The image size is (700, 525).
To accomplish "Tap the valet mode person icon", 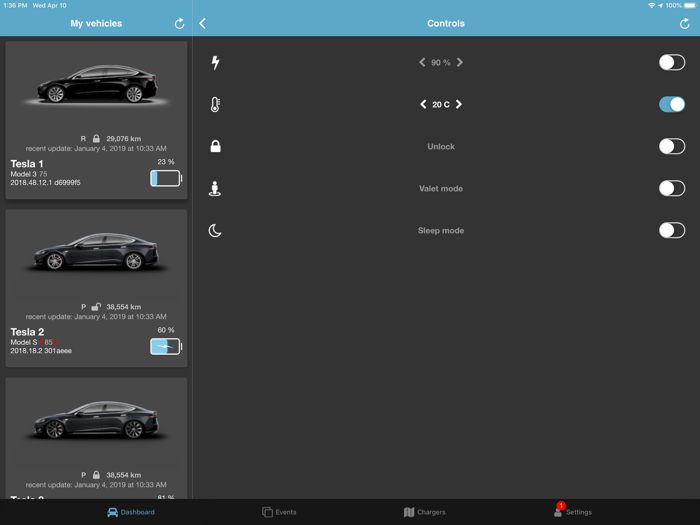I will pyautogui.click(x=215, y=188).
